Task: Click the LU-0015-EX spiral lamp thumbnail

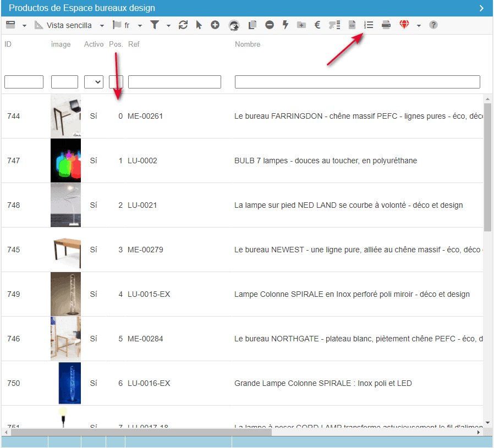Action: pos(65,294)
